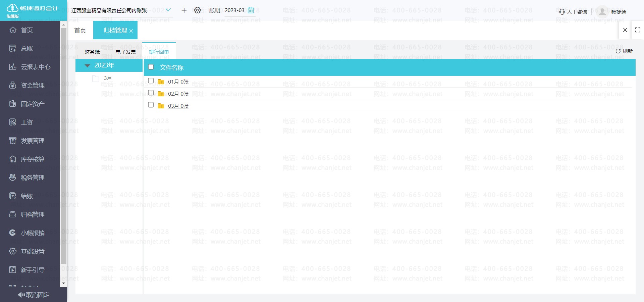Tick the checkbox for 03月 0张
644x302 pixels.
(x=151, y=105)
